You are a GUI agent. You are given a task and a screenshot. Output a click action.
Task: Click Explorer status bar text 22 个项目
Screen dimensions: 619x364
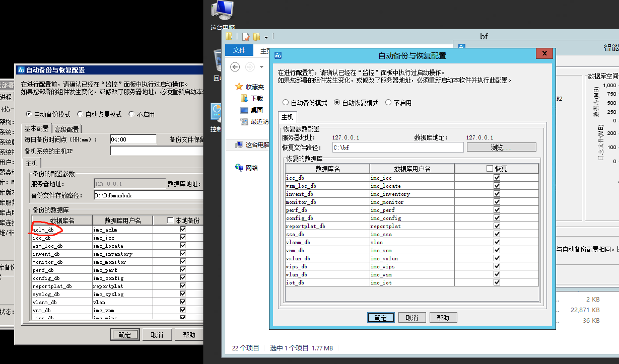pyautogui.click(x=245, y=348)
